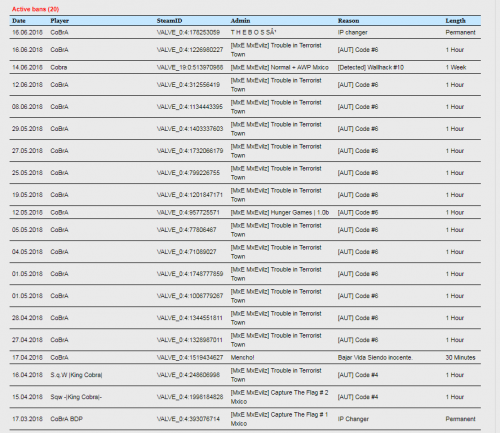Click the [Detected] Wallhack #10 reason
Viewport: 500px width, 433px height.
[x=371, y=67]
